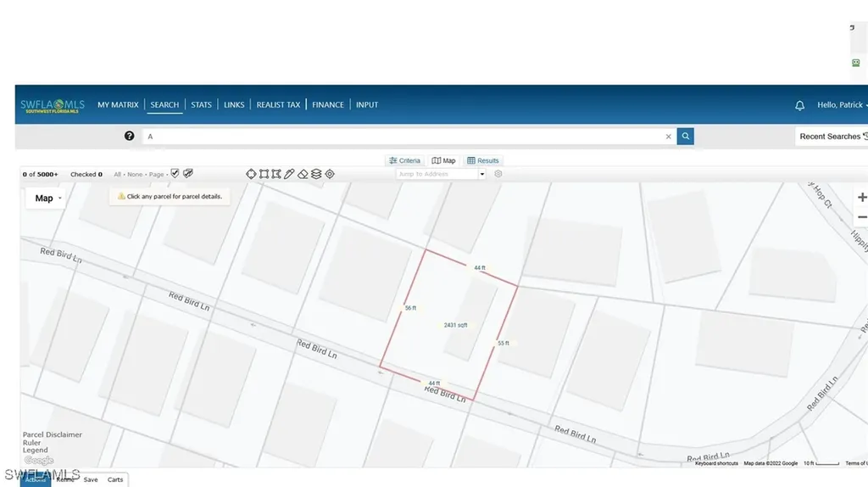Open the map layers icon
Image resolution: width=868 pixels, height=487 pixels.
316,174
